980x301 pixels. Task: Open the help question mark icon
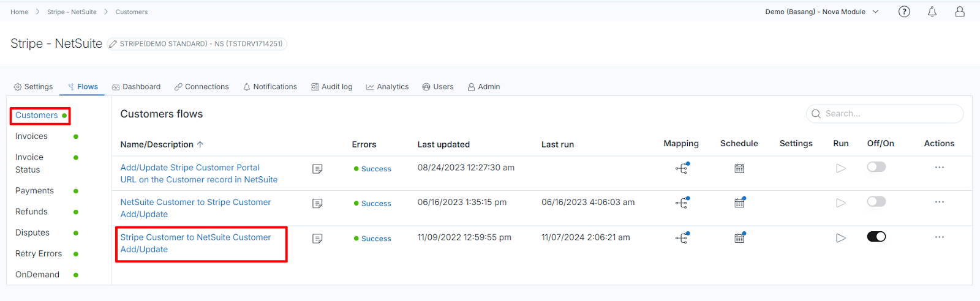tap(904, 12)
